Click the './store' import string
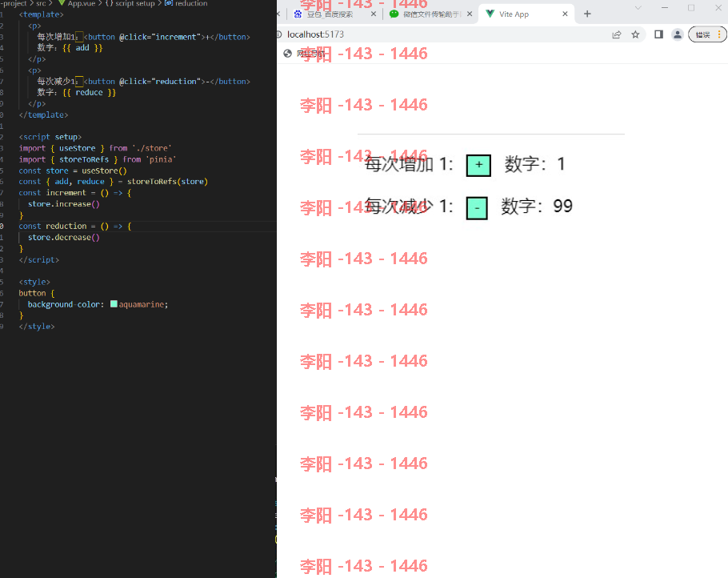The width and height of the screenshot is (728, 578). [151, 148]
